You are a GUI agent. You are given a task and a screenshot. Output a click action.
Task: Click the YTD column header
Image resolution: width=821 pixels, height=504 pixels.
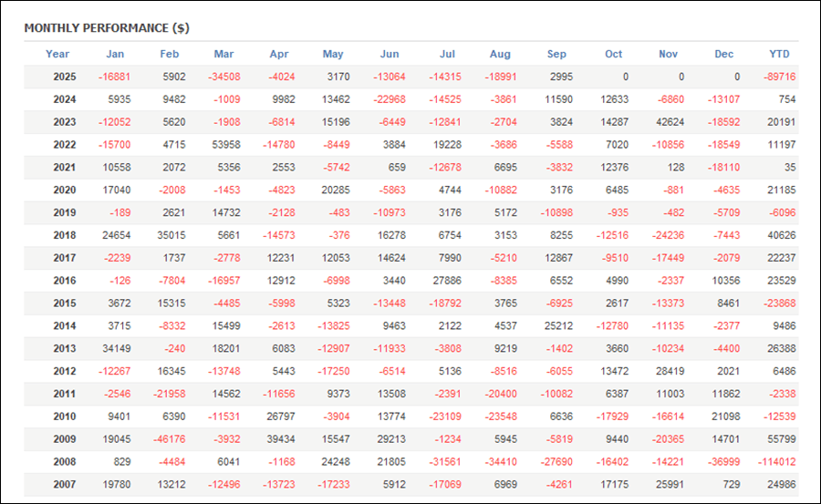(780, 54)
